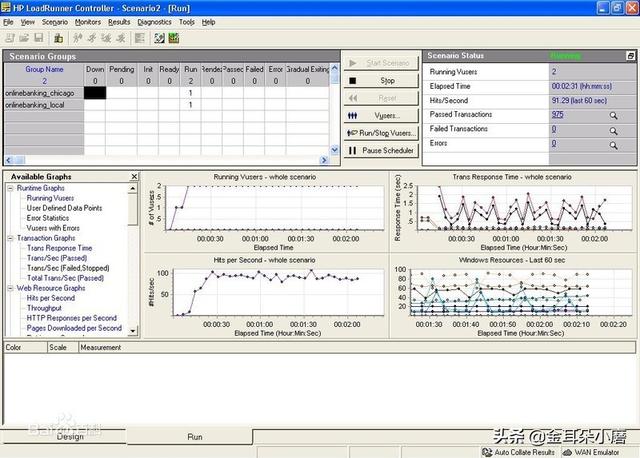640x458 pixels.
Task: Detach the Scenario Status panel using corner icon
Action: [x=630, y=56]
